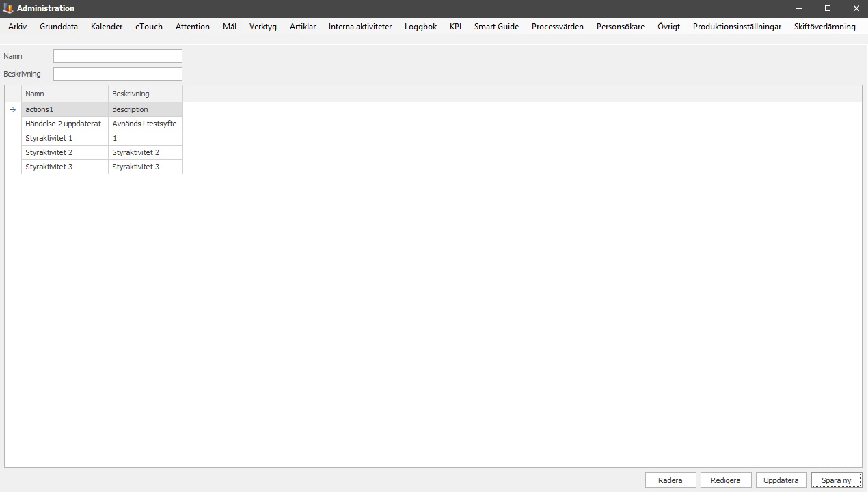Select the 'Styraktivitet 1' name cell
The height and width of the screenshot is (492, 868).
pyautogui.click(x=65, y=138)
